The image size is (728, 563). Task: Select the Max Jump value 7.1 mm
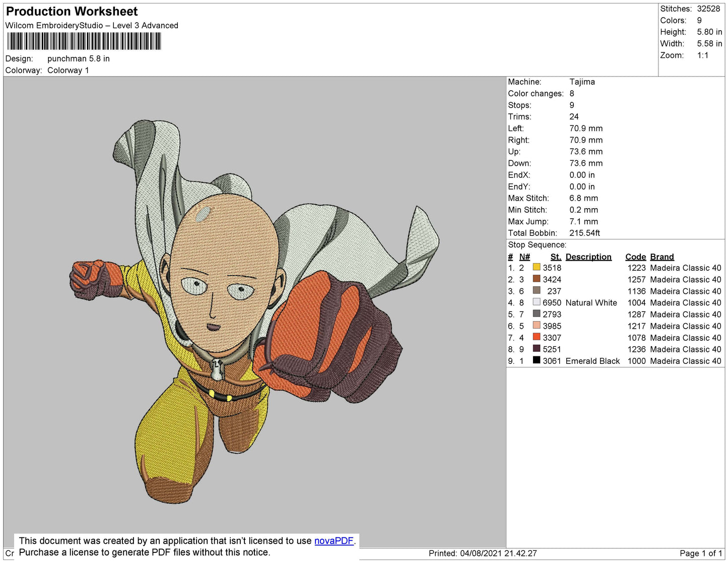pos(583,221)
